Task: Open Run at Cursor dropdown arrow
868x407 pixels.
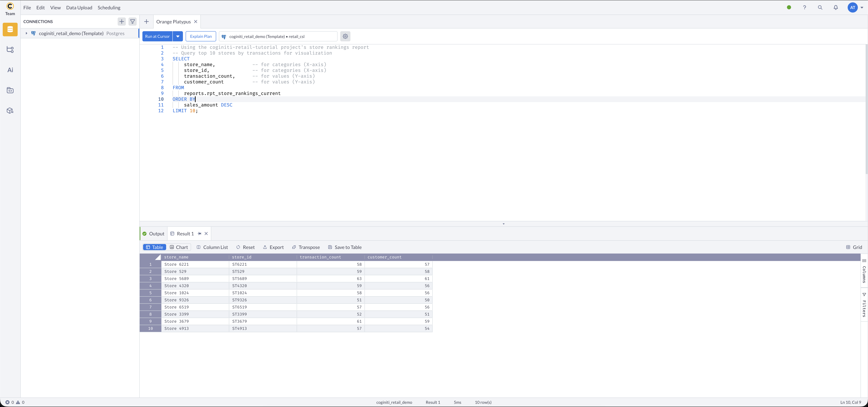Action: coord(177,36)
